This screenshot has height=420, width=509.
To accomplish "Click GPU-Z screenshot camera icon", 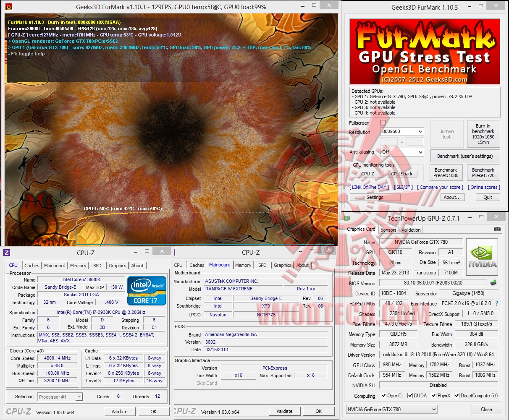I will point(497,229).
